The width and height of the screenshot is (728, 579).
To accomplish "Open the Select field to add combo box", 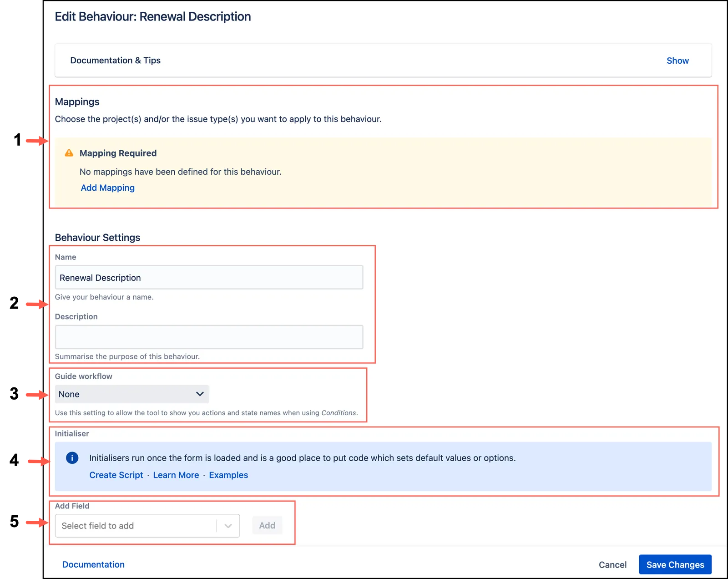I will click(147, 526).
